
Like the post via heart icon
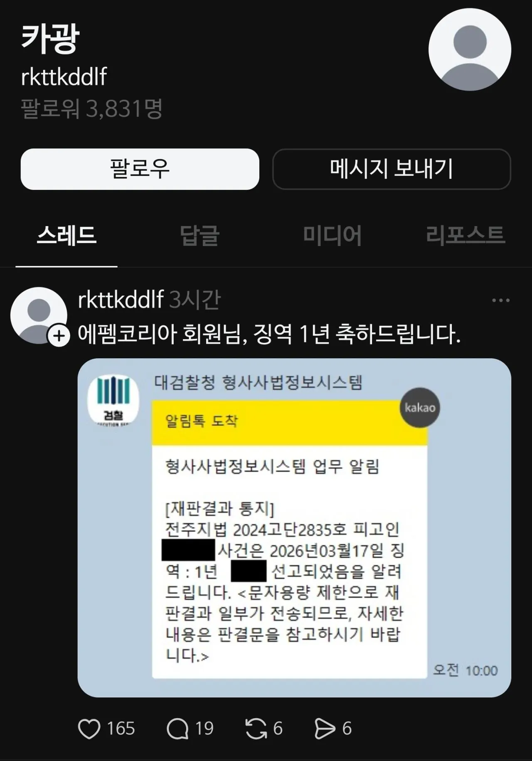coord(89,729)
